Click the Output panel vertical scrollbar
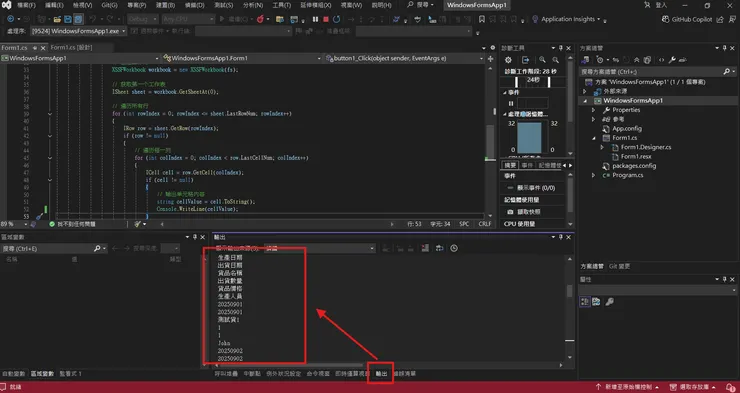Screen dimensions: 740x393 coord(570,309)
